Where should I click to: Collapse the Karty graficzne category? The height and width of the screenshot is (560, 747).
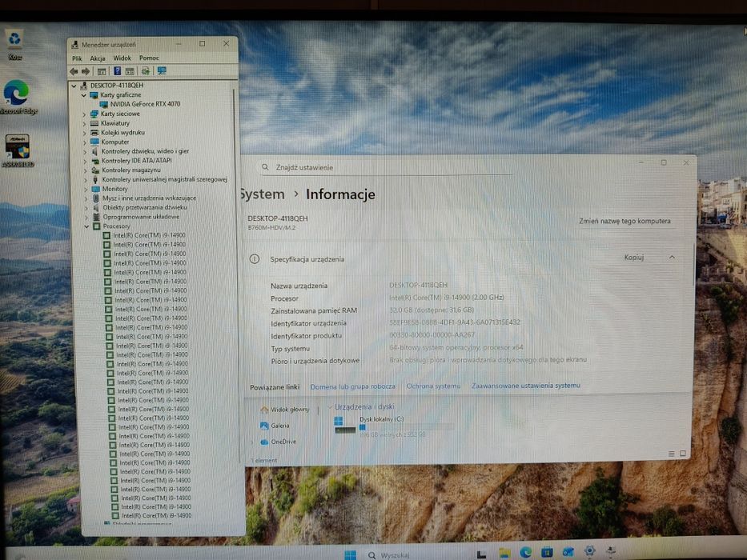pos(84,95)
